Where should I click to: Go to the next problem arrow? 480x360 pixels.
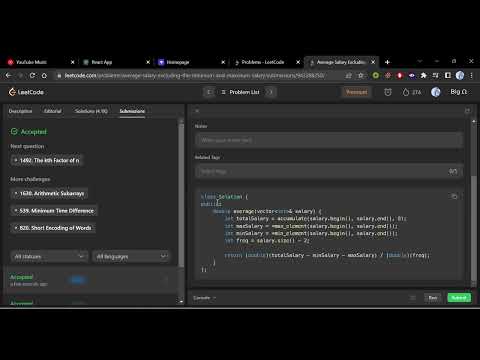click(270, 92)
